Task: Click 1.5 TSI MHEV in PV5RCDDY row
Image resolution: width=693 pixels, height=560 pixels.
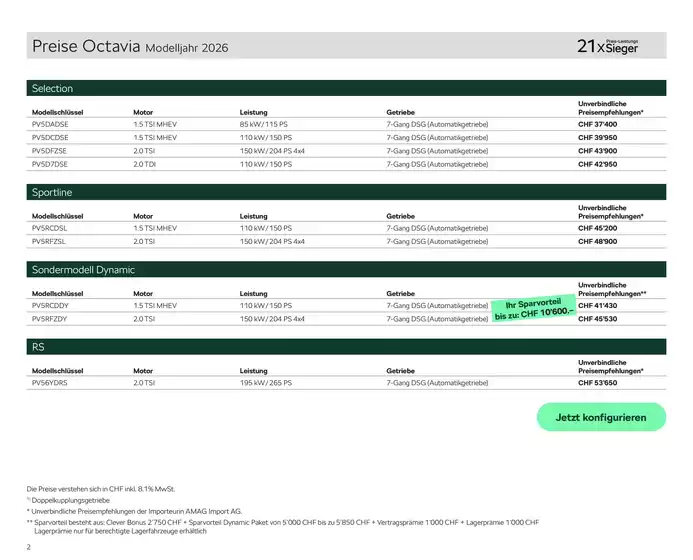Action: pos(155,305)
